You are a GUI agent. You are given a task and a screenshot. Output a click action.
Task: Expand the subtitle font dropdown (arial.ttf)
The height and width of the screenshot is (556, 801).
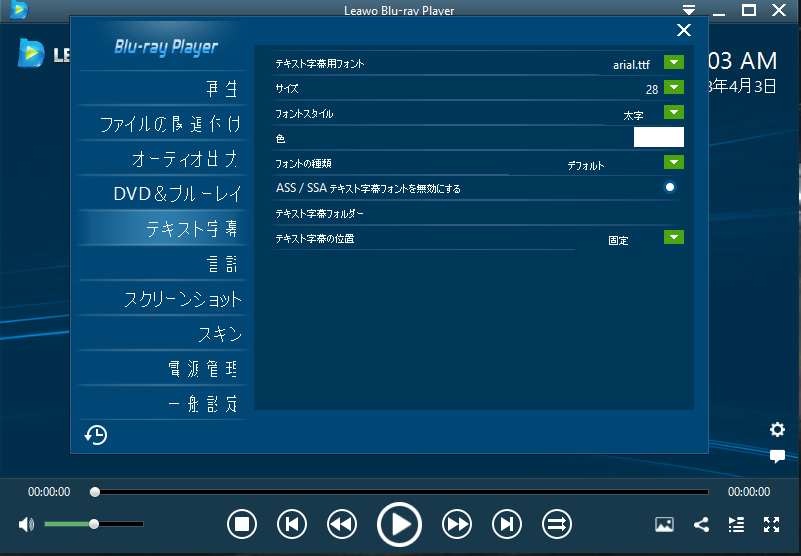(674, 62)
